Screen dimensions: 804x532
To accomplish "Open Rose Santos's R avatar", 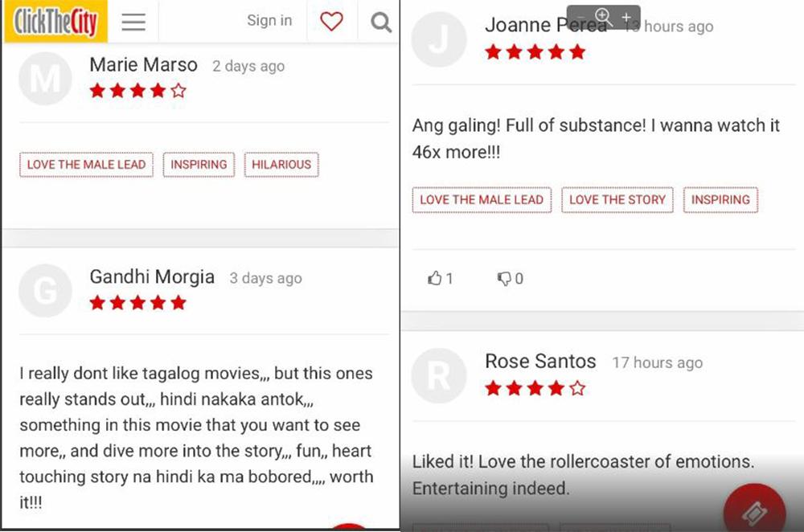I will (x=439, y=375).
